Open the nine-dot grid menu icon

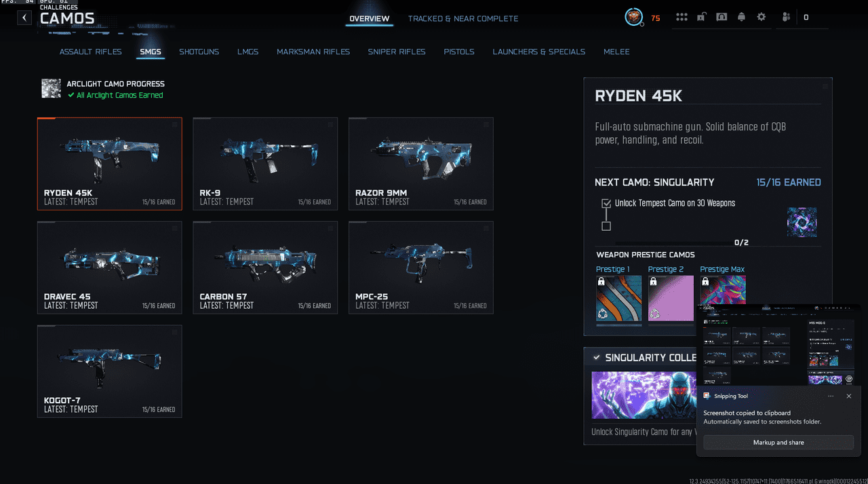(x=682, y=17)
